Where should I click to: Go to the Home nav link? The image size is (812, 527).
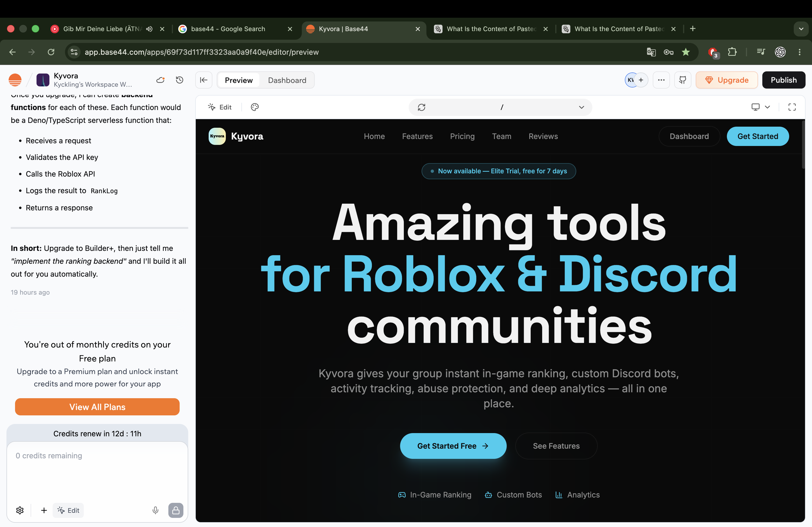pos(374,136)
